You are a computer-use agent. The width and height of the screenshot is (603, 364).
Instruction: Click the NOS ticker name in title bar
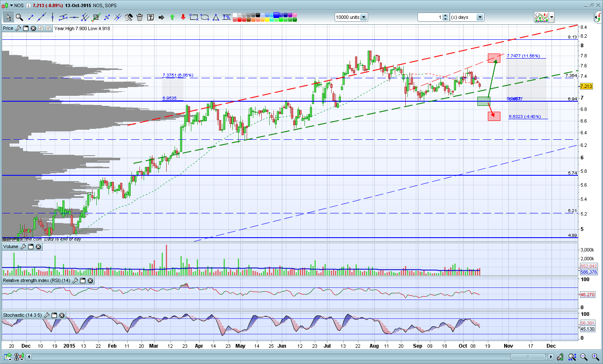click(19, 5)
